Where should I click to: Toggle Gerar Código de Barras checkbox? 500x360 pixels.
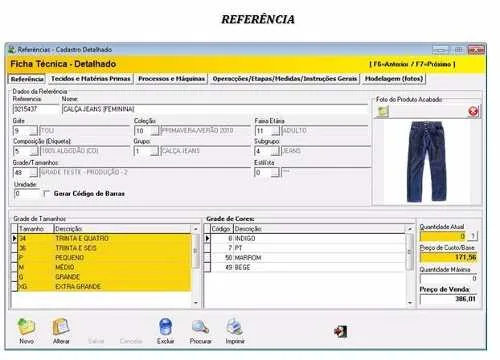coord(46,193)
